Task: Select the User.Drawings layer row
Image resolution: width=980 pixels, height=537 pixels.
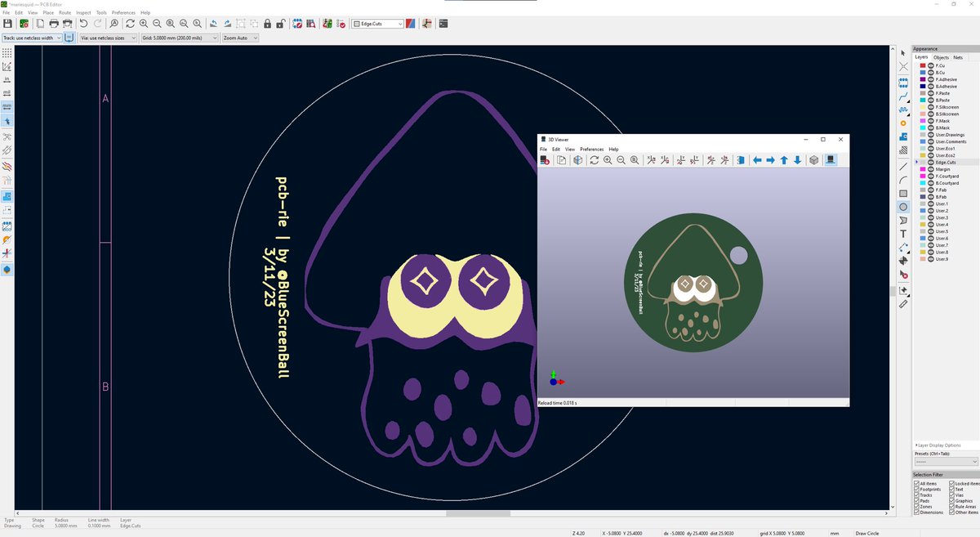Action: tap(946, 135)
